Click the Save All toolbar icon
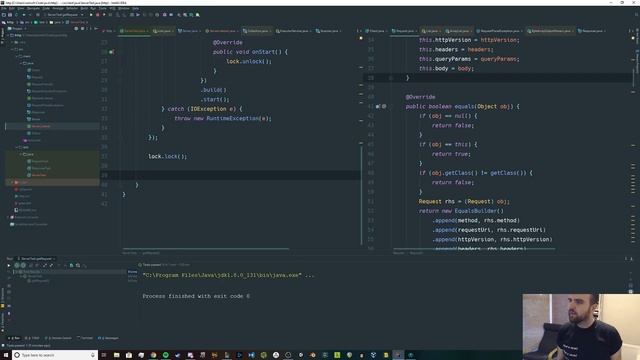The height and width of the screenshot is (360, 640). (10, 15)
